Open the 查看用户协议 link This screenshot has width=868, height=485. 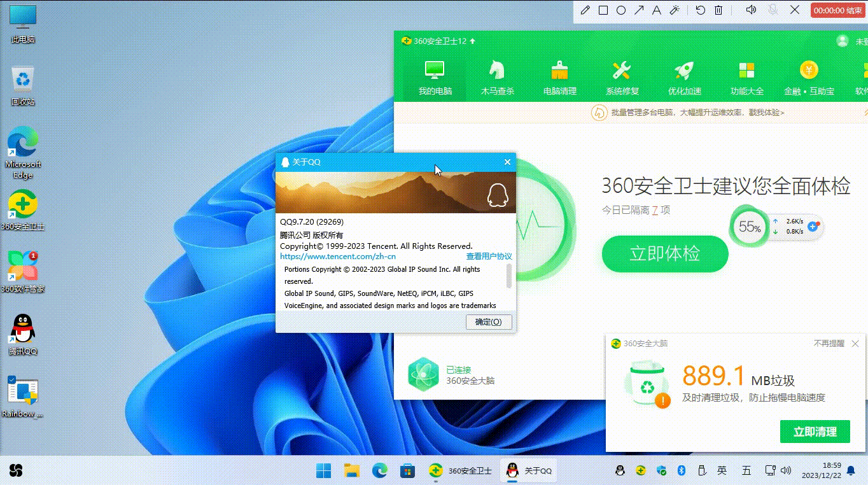pos(489,257)
